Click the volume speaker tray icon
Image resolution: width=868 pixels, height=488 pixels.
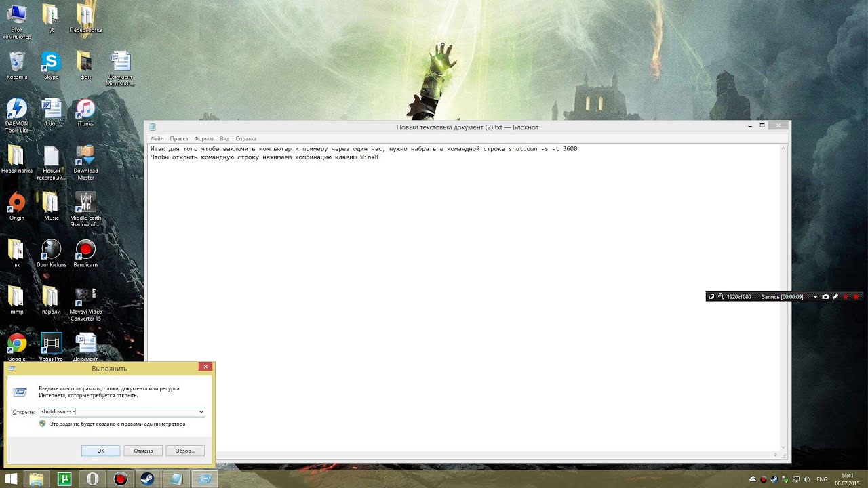click(x=806, y=479)
